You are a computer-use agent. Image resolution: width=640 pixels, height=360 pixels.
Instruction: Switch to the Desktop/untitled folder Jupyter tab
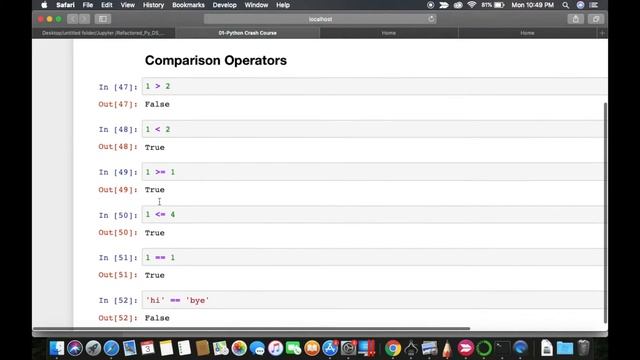pos(104,33)
